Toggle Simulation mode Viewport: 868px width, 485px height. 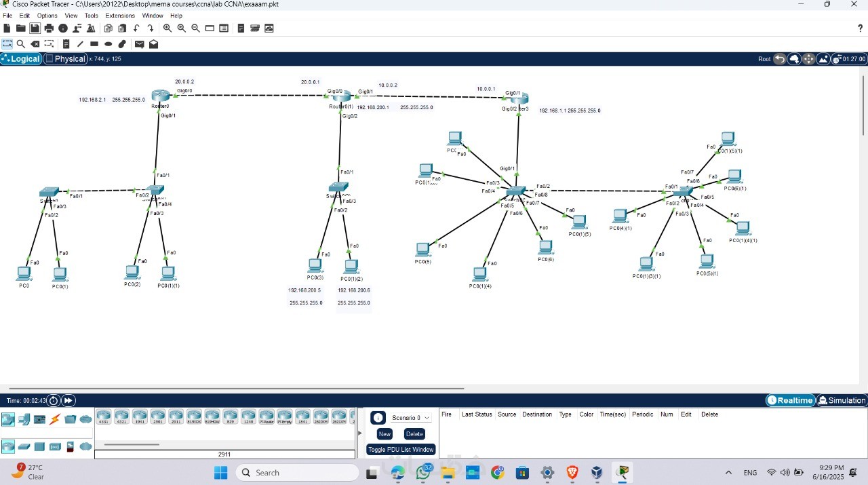(x=842, y=400)
